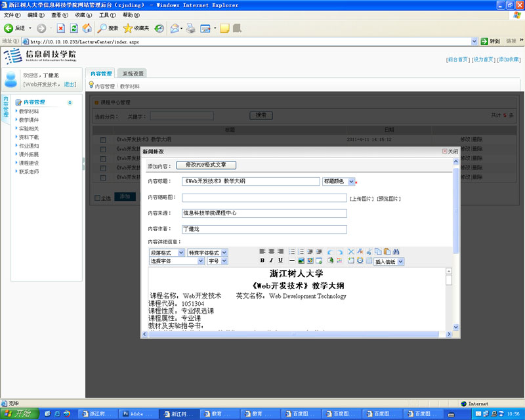Screen dimensions: 525x420
Task: Expand the 选择字体 font dropdown
Action: tap(177, 261)
